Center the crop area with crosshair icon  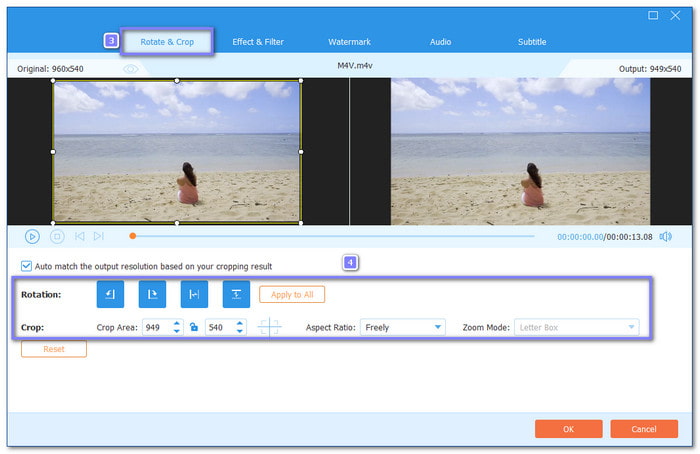point(270,327)
